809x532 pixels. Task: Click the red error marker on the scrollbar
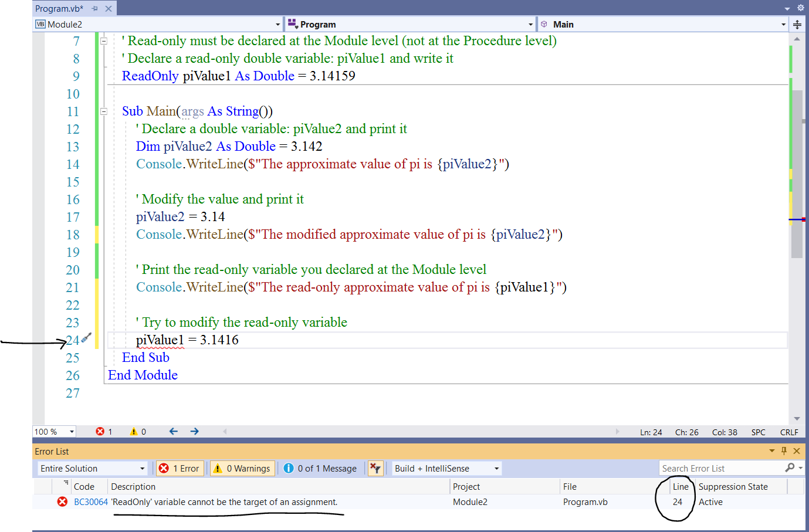803,219
